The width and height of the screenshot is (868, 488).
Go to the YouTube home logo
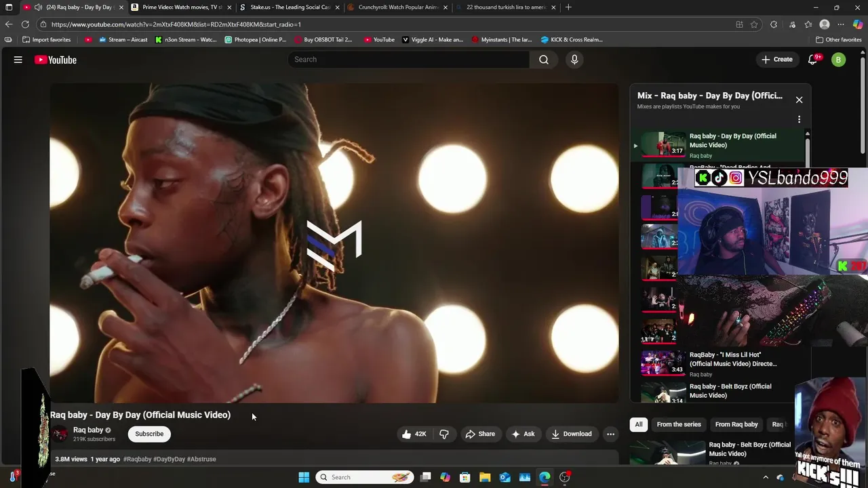pyautogui.click(x=56, y=60)
